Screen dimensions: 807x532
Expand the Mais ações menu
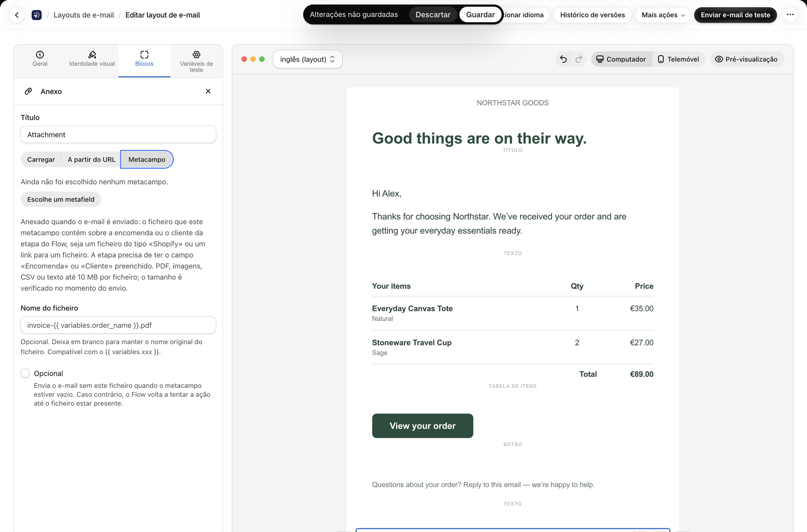click(663, 15)
